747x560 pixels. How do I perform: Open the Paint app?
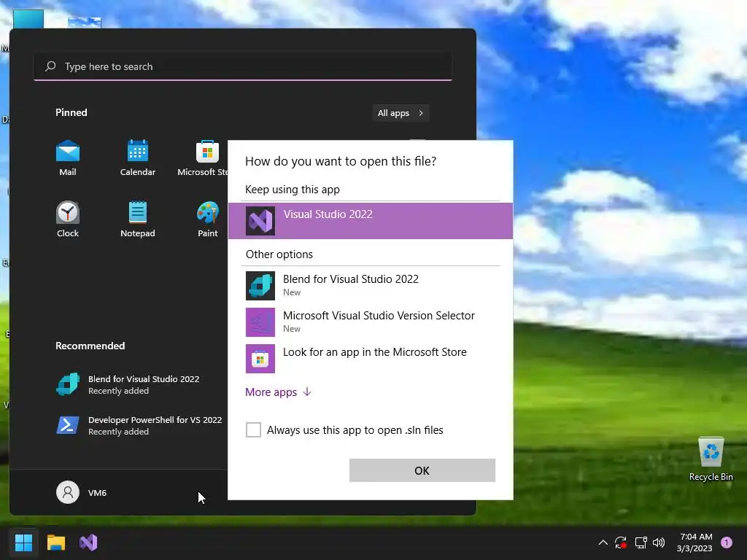click(208, 219)
